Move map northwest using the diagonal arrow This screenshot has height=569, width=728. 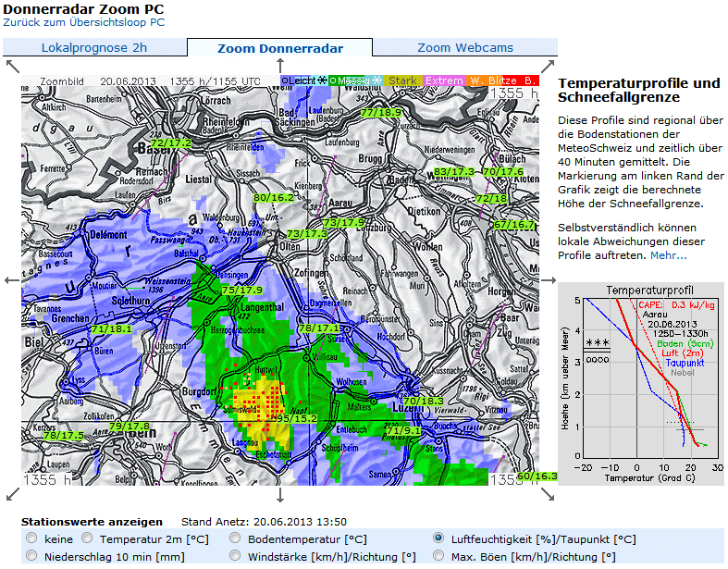click(x=13, y=67)
